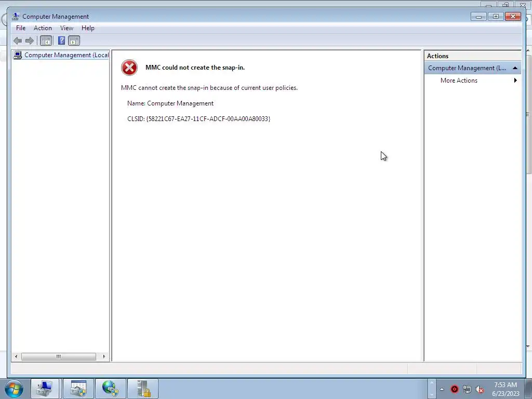The image size is (532, 399).
Task: Click the red security tray icon
Action: pyautogui.click(x=454, y=389)
